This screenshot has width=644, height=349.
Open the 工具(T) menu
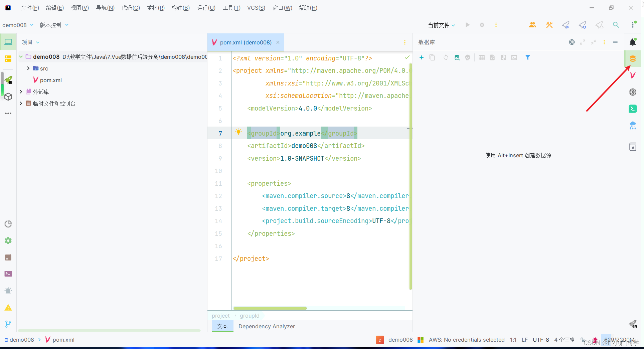(x=231, y=8)
